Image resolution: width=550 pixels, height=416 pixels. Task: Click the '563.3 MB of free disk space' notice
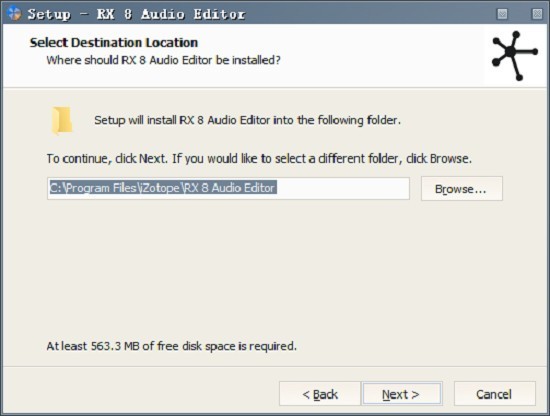[172, 346]
